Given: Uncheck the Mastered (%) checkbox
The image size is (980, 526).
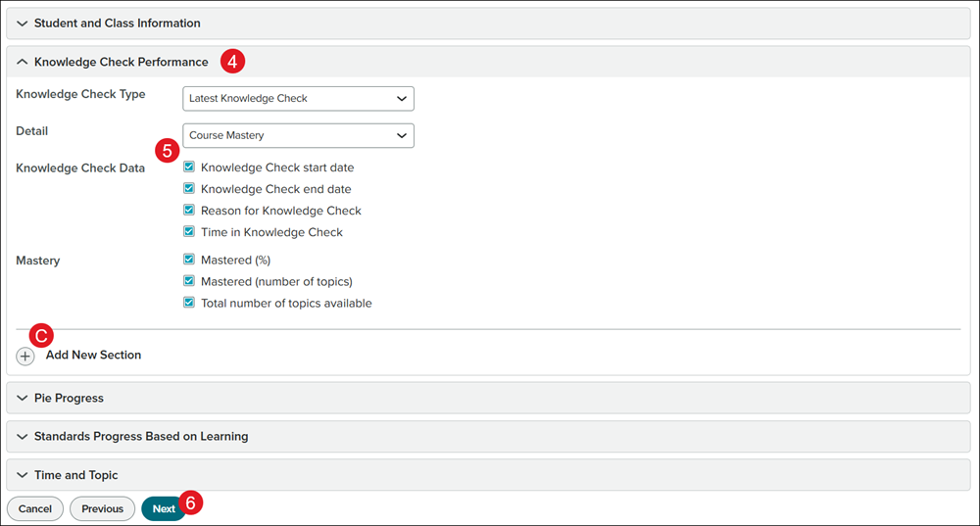Looking at the screenshot, I should 189,260.
